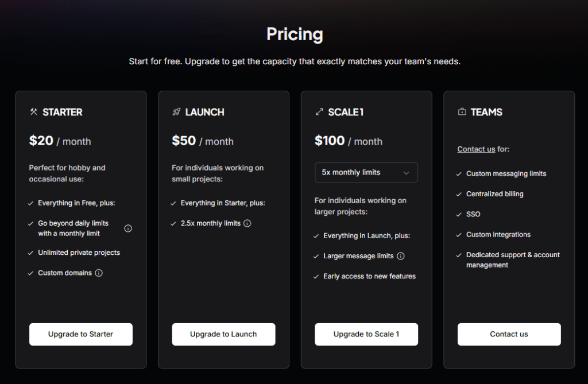Click the Centralized billing feature
588x384 pixels.
coord(494,194)
